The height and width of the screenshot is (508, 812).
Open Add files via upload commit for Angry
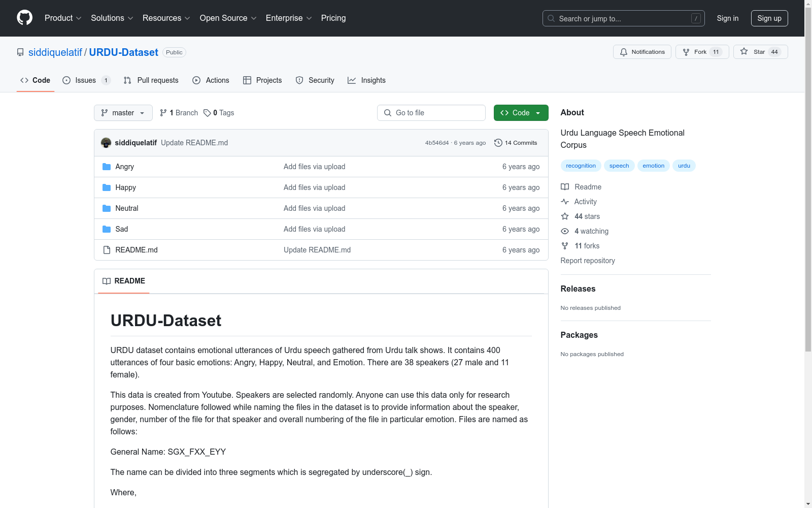pyautogui.click(x=314, y=167)
